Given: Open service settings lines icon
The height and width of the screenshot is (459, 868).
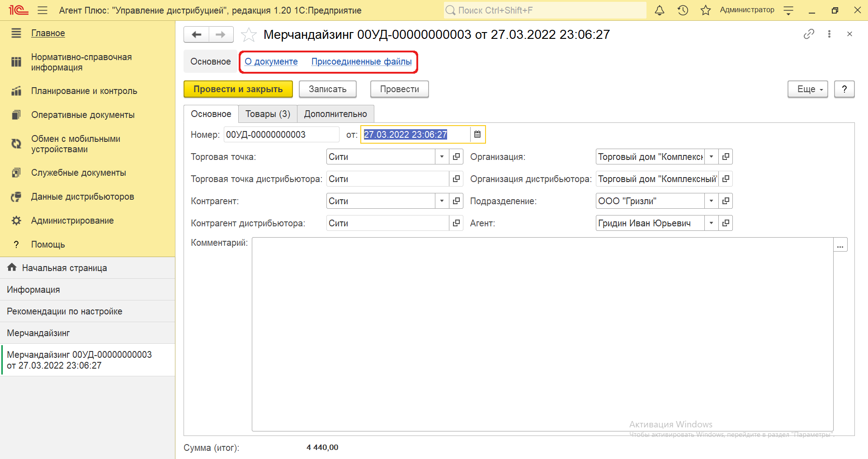Looking at the screenshot, I should click(x=788, y=10).
